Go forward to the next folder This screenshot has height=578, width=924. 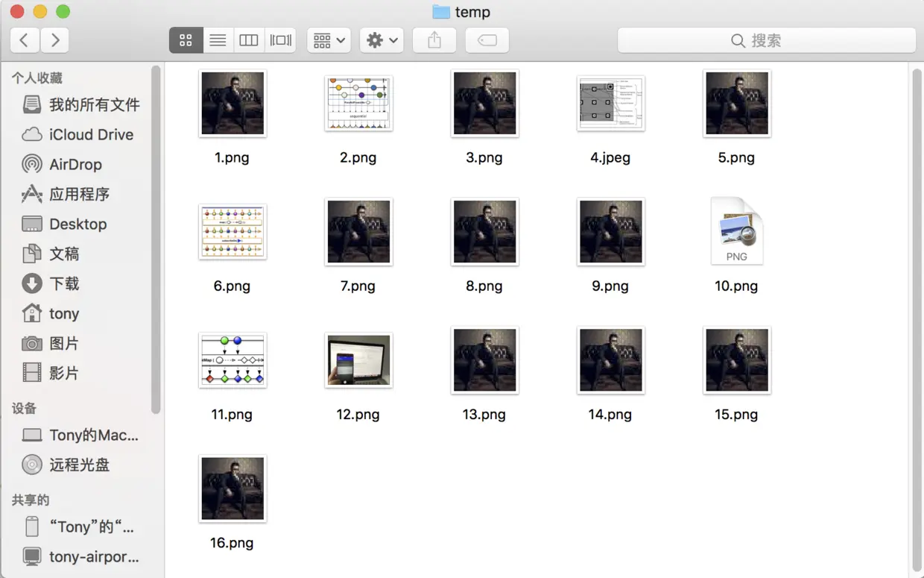55,40
